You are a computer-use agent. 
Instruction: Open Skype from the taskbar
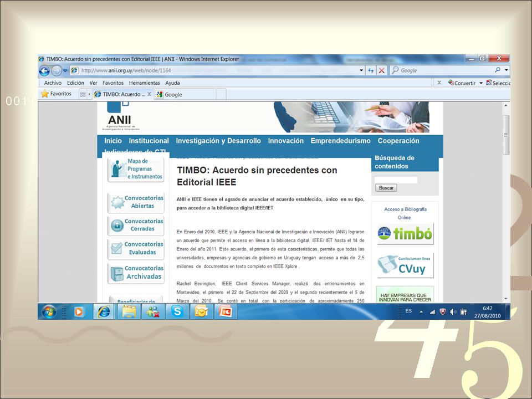[177, 311]
